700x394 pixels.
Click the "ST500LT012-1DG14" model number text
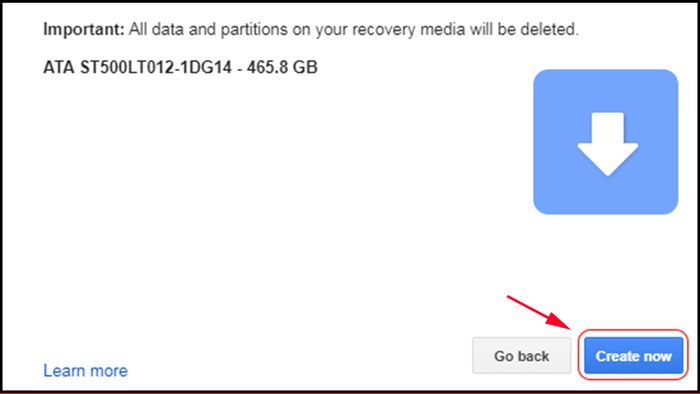tap(156, 67)
